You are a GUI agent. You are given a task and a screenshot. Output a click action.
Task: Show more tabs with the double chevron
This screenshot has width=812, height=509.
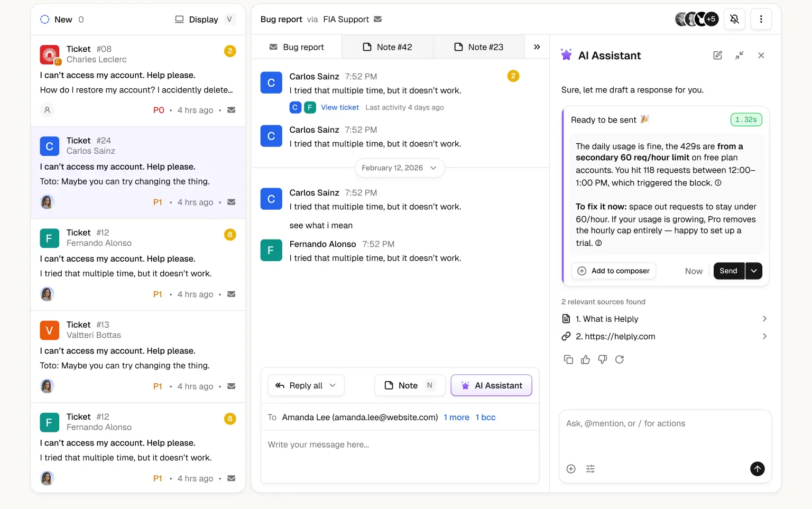(537, 47)
